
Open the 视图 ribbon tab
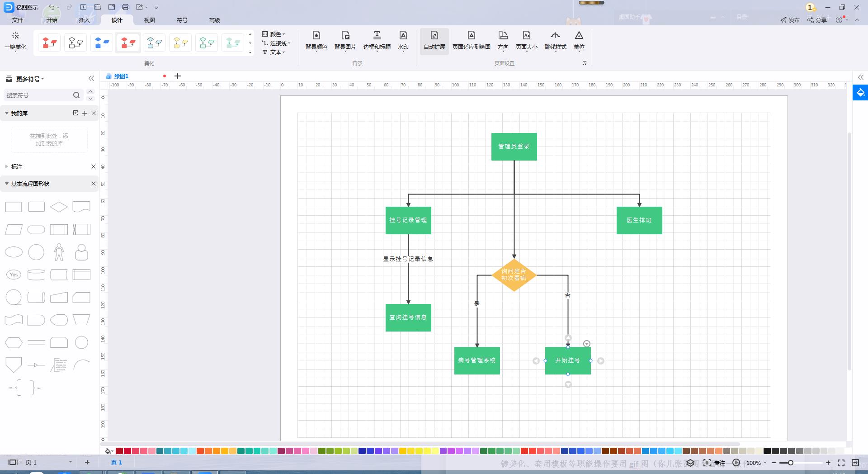149,20
